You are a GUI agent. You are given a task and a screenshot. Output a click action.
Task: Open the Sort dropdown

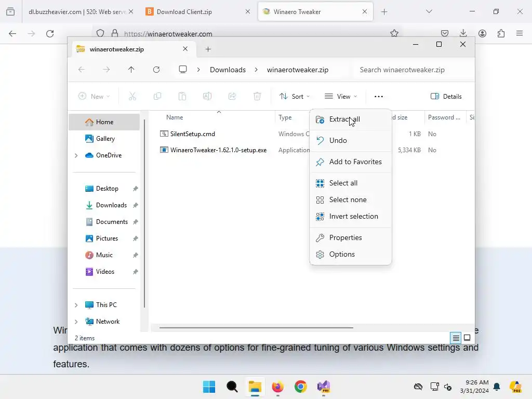(295, 97)
